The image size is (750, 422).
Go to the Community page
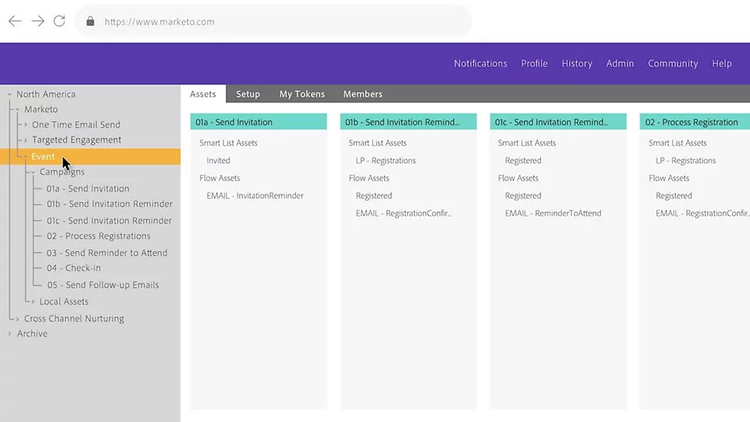coord(672,63)
